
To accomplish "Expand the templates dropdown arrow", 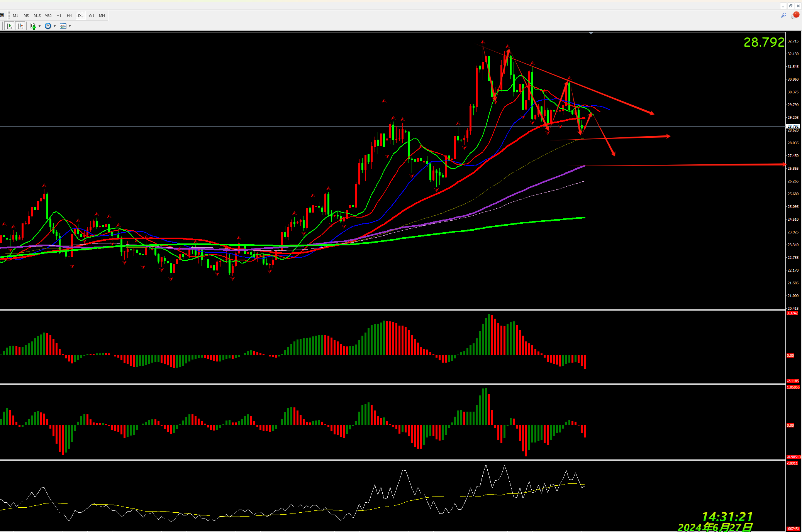I will [x=70, y=26].
